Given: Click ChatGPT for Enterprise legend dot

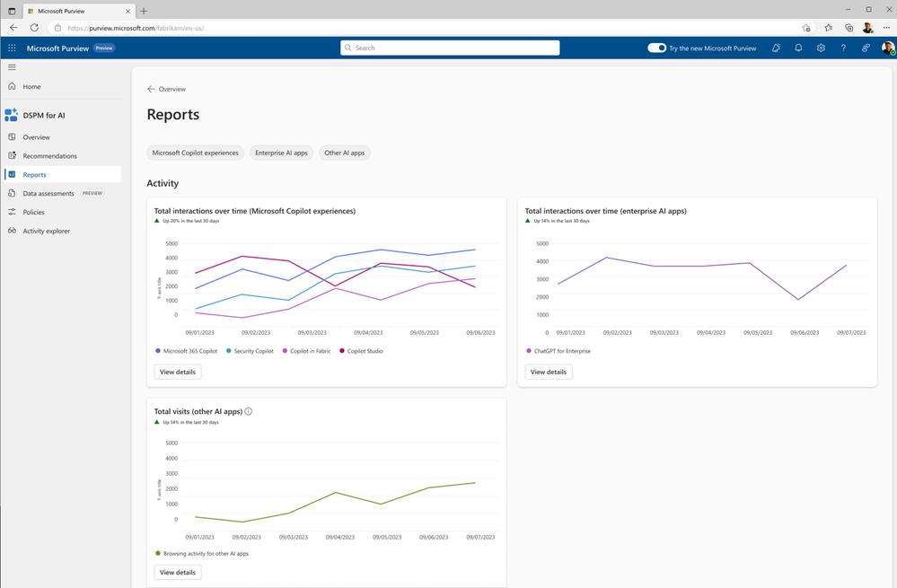Looking at the screenshot, I should tap(529, 351).
